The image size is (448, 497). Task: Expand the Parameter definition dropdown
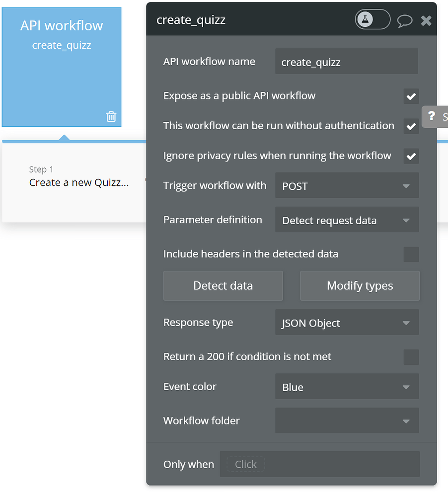coord(347,220)
